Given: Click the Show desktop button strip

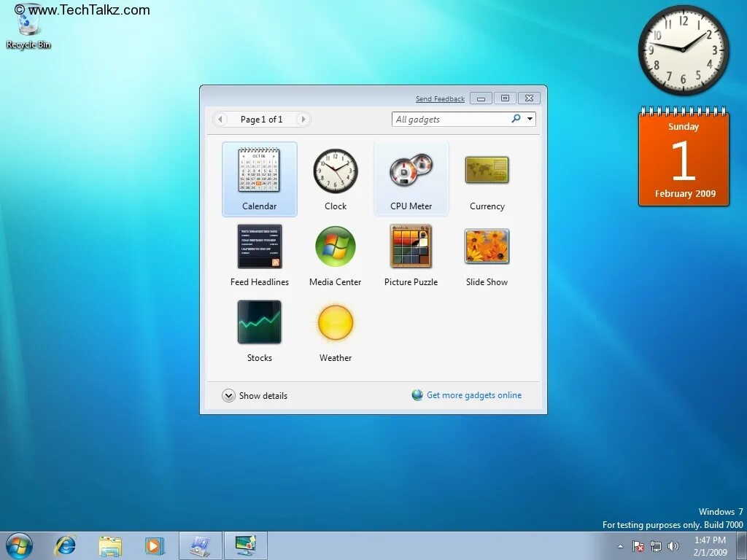Looking at the screenshot, I should click(741, 545).
